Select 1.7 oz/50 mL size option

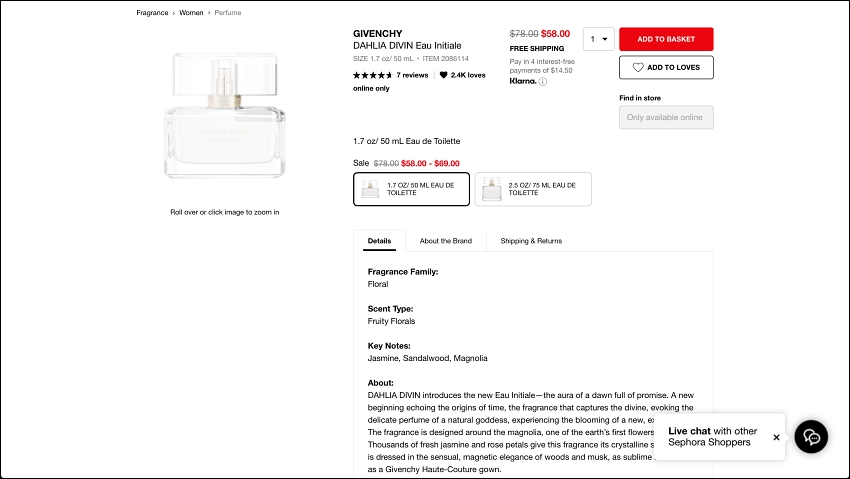pyautogui.click(x=411, y=189)
